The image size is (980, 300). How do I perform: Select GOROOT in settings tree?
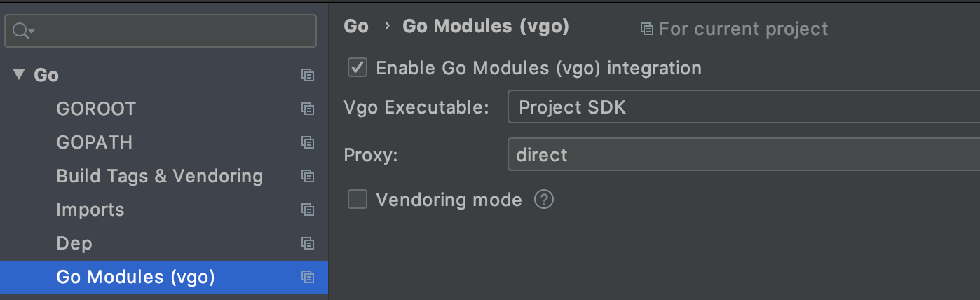tap(96, 109)
